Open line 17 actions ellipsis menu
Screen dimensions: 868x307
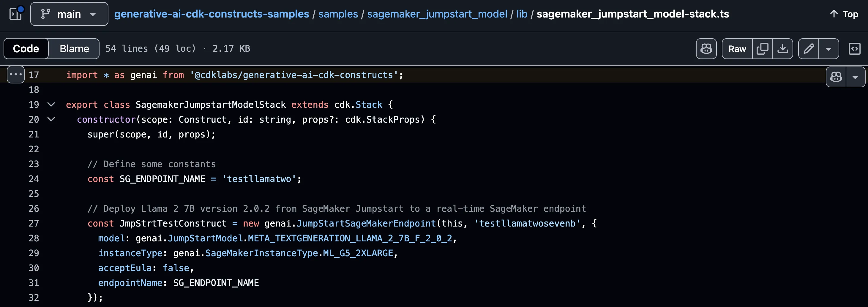15,75
